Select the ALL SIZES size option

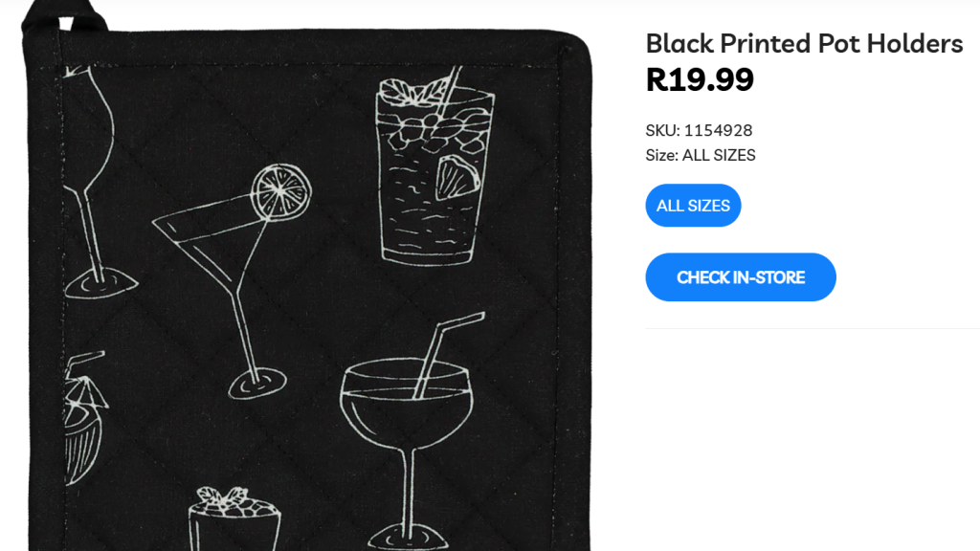(693, 206)
